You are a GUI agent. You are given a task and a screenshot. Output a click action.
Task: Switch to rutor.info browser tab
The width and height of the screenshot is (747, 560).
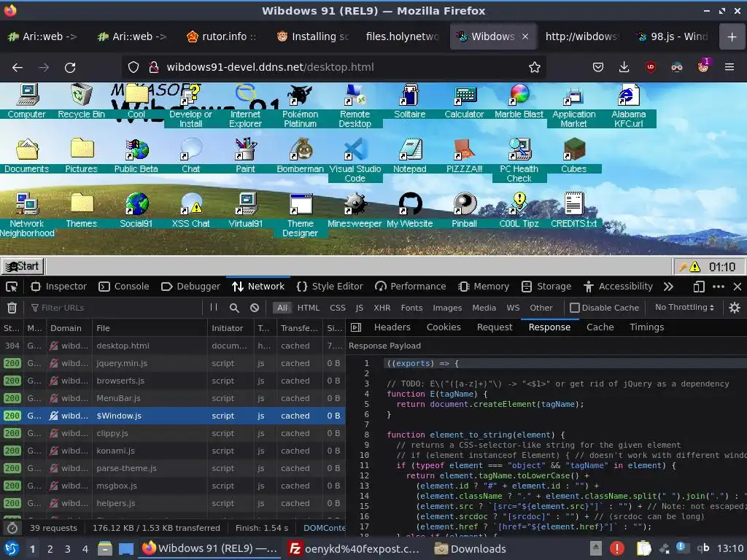click(222, 36)
